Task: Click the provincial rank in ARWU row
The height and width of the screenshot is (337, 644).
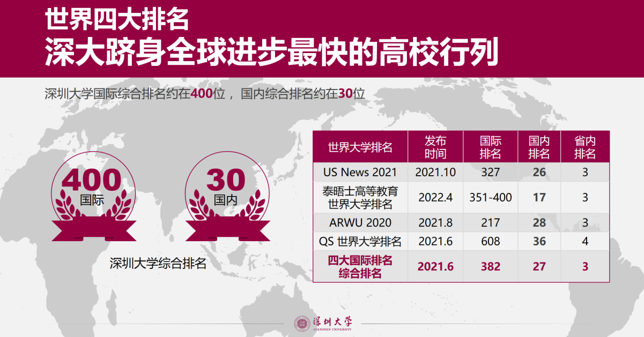Action: 586,222
